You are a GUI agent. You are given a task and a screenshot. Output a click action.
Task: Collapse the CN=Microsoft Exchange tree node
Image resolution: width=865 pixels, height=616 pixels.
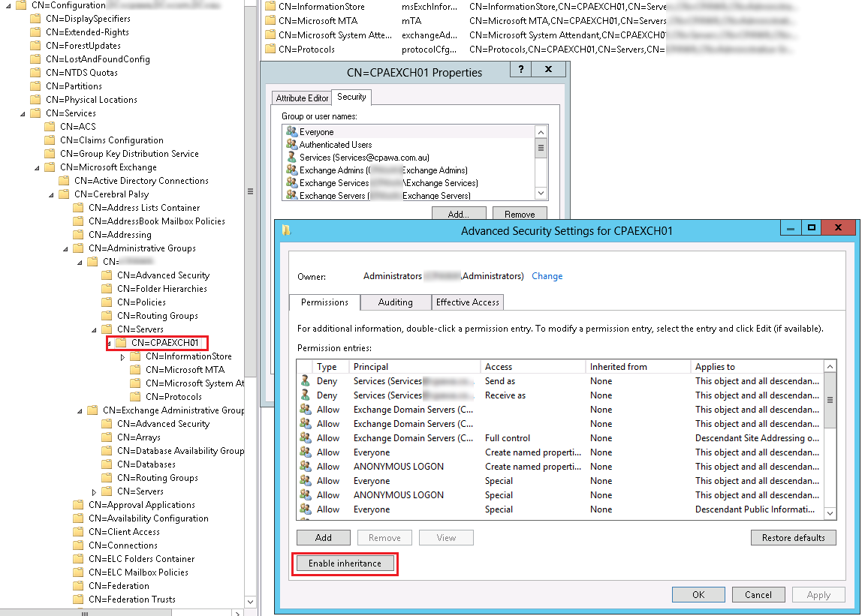37,167
